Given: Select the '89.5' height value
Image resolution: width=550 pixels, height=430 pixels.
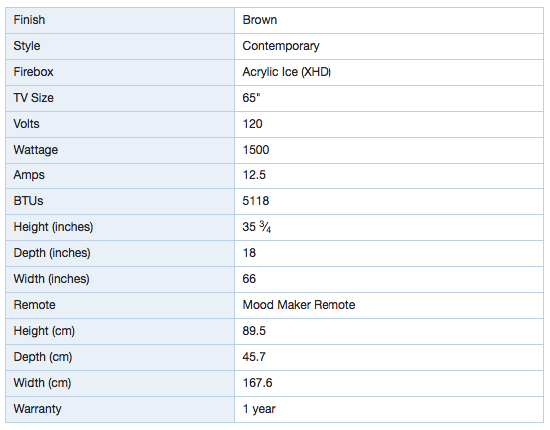Looking at the screenshot, I should pos(254,331).
